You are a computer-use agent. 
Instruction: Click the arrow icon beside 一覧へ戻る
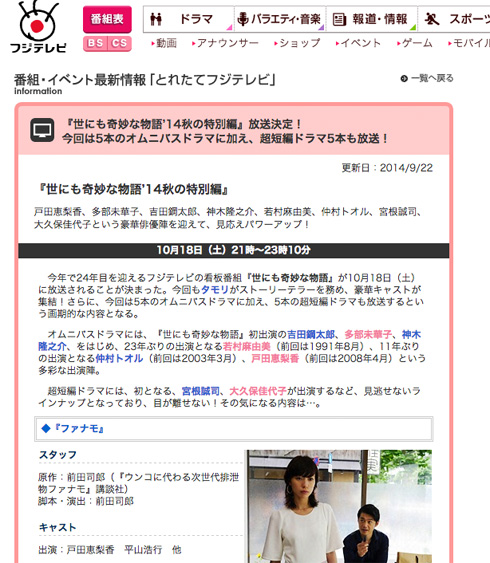(404, 79)
